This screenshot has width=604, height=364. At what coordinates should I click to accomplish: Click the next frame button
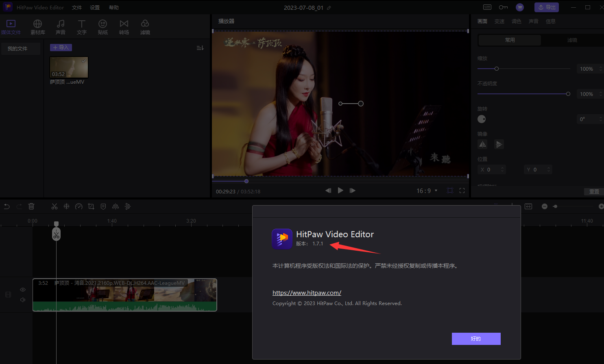[x=353, y=191]
